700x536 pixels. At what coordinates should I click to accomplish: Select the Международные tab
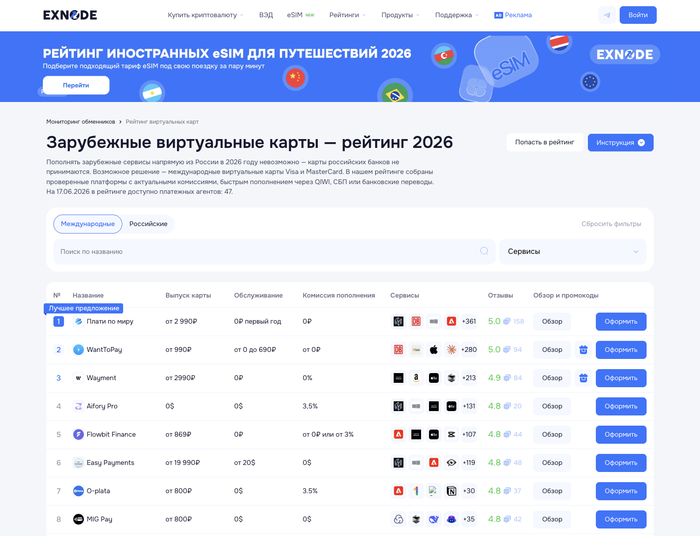pos(88,224)
